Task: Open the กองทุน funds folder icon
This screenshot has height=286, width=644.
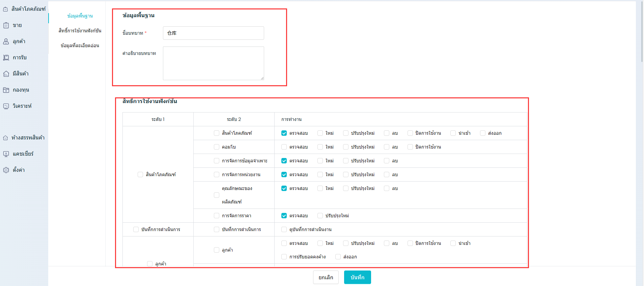Action: click(6, 90)
